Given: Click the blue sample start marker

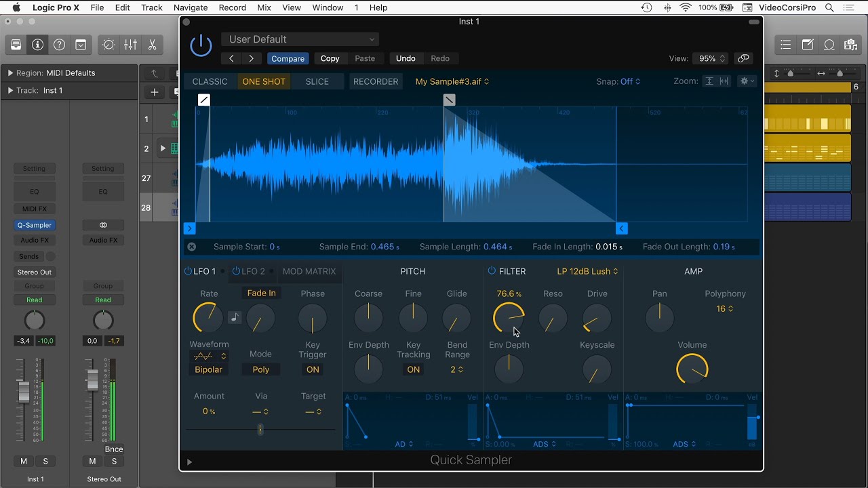Looking at the screenshot, I should [189, 229].
